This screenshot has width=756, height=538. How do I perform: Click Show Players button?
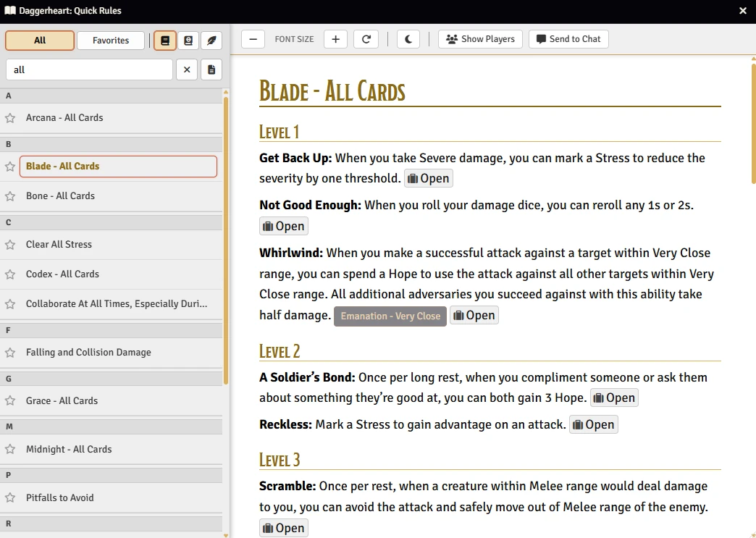(480, 39)
